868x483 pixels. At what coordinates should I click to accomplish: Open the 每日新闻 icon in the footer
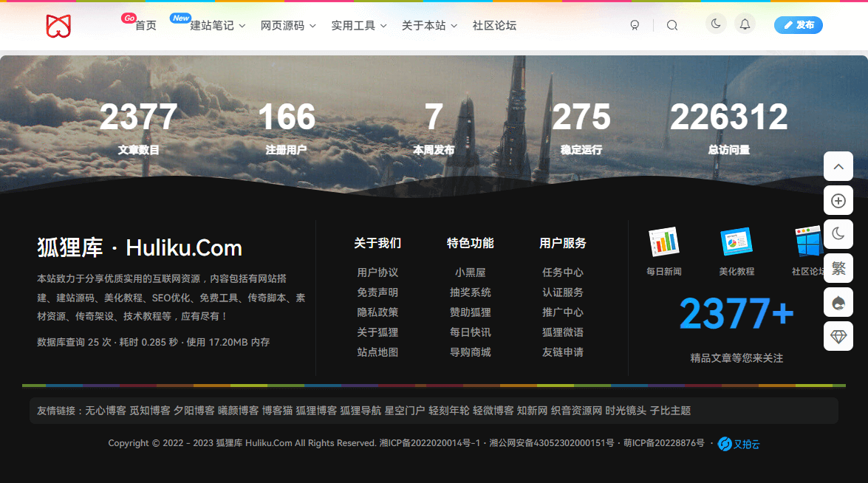pos(663,242)
